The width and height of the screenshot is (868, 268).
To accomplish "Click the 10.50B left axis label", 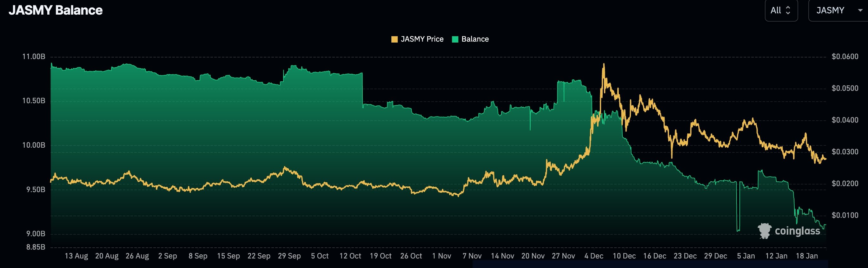I will pos(34,101).
